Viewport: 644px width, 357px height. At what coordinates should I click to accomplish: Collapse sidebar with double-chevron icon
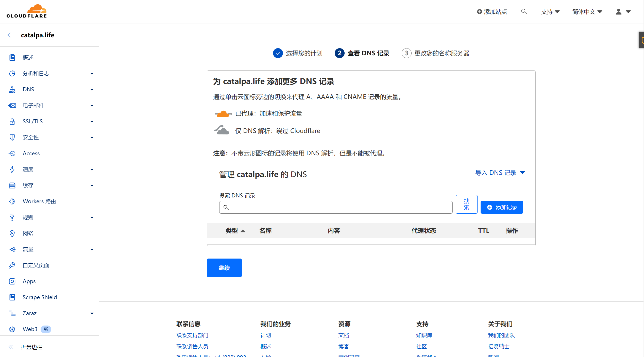tap(10, 347)
